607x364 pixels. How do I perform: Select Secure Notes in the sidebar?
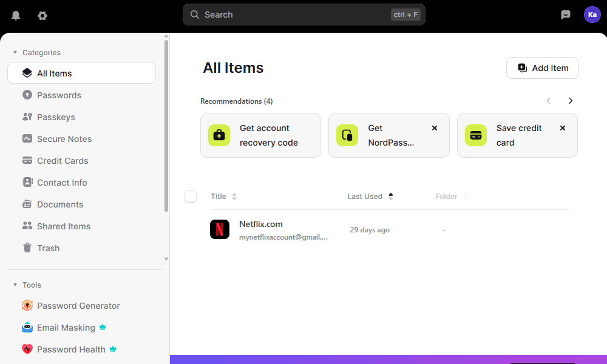[64, 139]
